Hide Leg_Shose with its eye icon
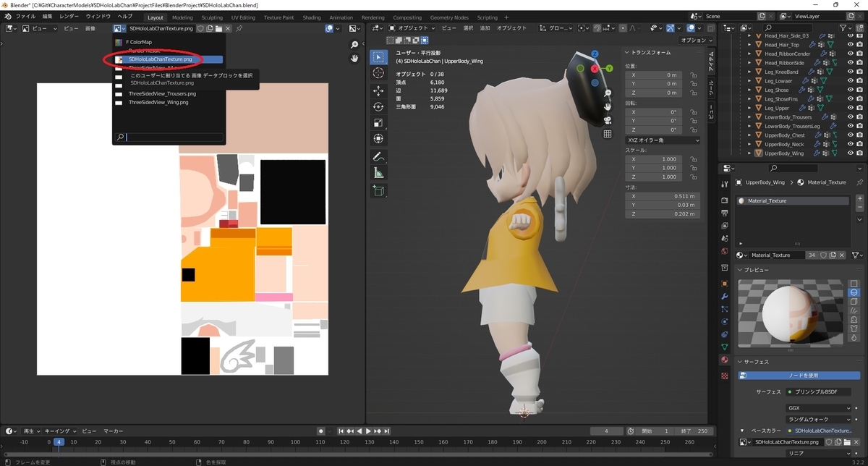 pos(851,90)
